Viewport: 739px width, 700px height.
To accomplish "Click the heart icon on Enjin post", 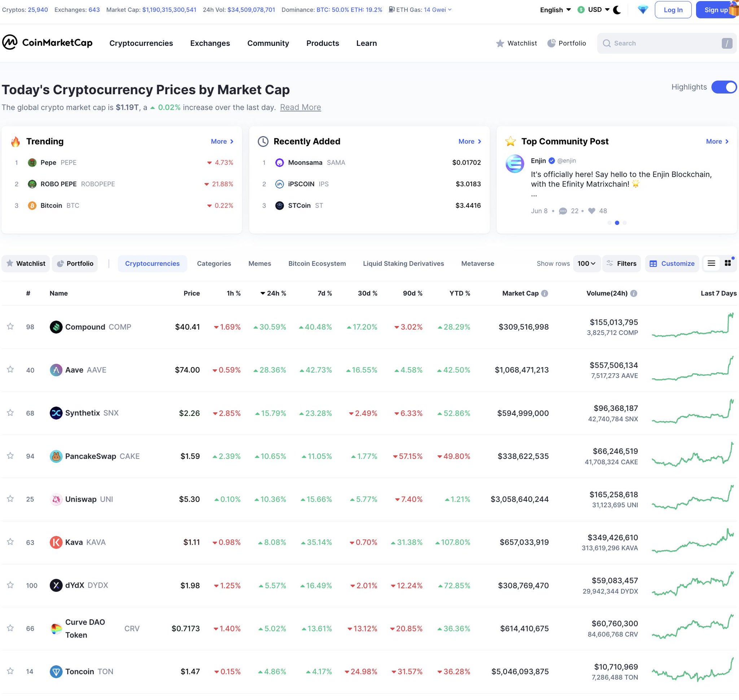I will (591, 211).
